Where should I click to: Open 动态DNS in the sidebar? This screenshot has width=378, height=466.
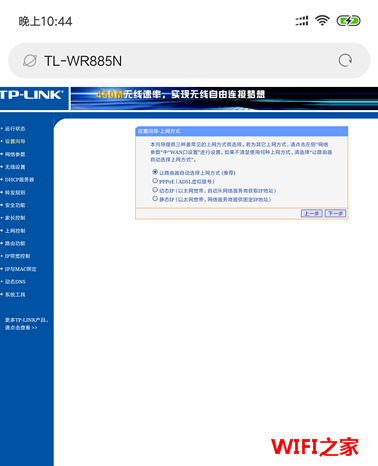click(x=15, y=282)
